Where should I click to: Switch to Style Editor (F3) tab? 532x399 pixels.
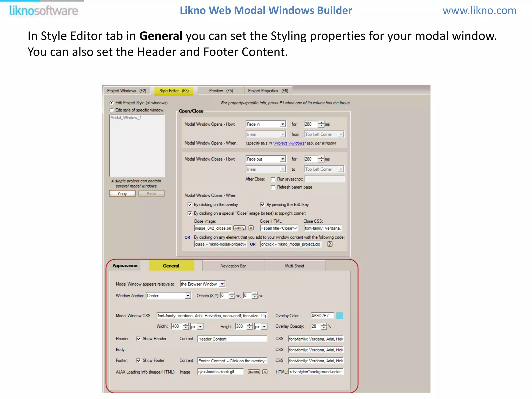[174, 91]
